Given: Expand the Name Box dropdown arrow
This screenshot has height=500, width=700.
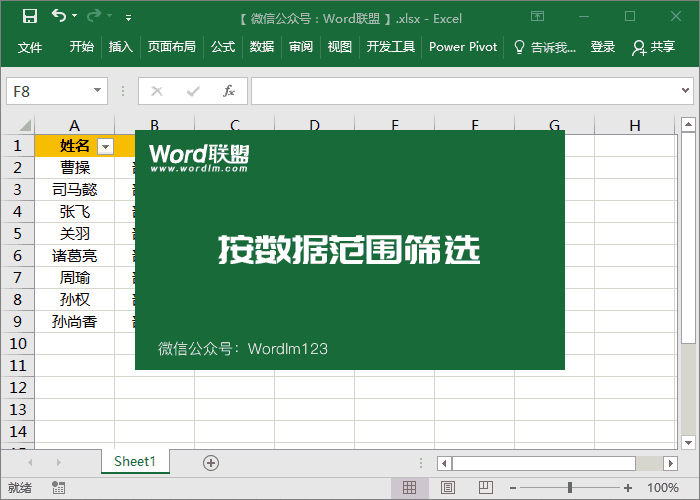Looking at the screenshot, I should click(97, 91).
